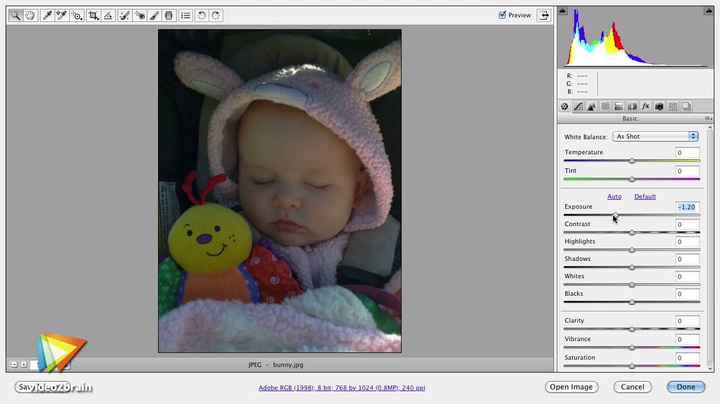Click the Auto adjustment link
This screenshot has height=404, width=720.
[x=614, y=196]
